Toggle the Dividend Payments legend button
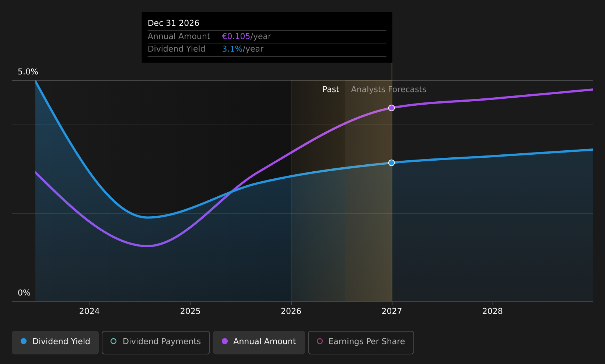605x364 pixels. (156, 342)
